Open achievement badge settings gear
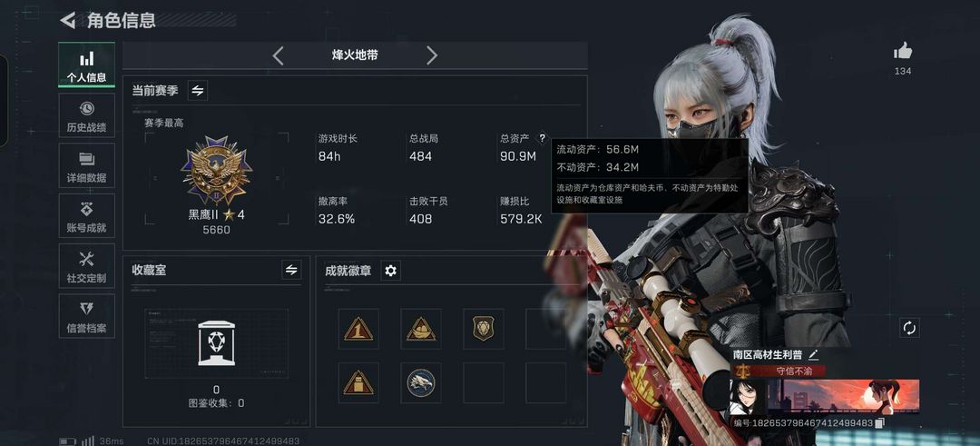 (390, 271)
